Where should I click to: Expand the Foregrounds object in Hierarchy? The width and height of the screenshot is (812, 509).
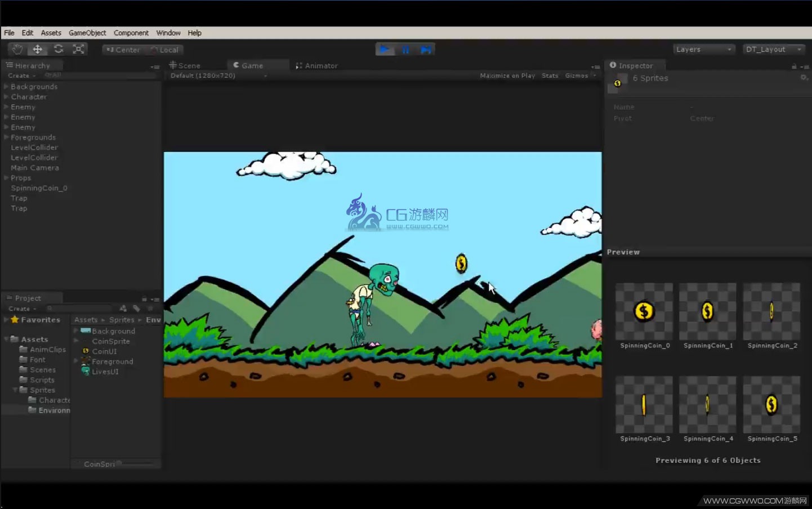[6, 137]
